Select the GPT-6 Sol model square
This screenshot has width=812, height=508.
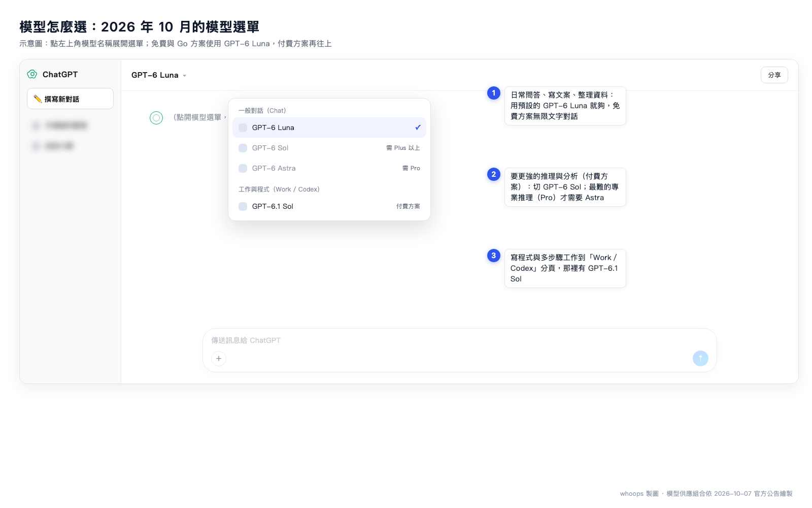coord(243,148)
